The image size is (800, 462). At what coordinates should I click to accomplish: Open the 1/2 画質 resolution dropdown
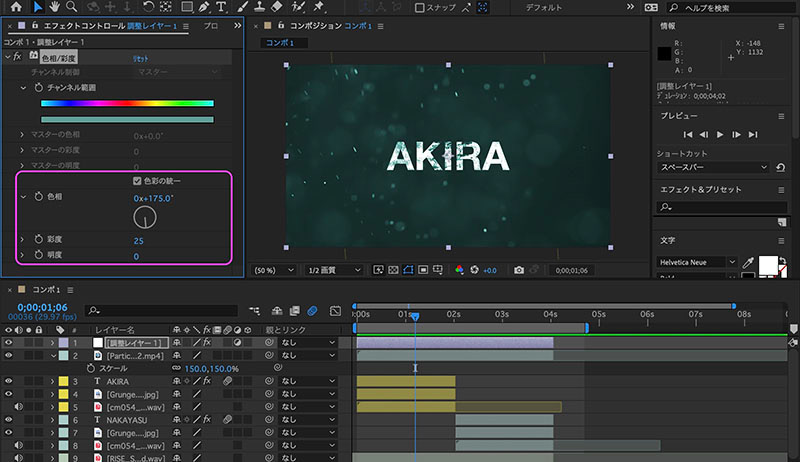[334, 270]
